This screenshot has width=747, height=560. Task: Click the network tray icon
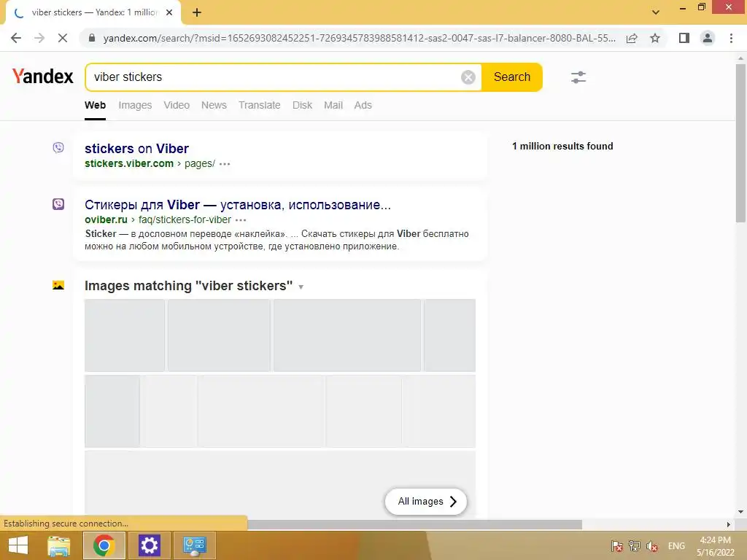pos(635,546)
